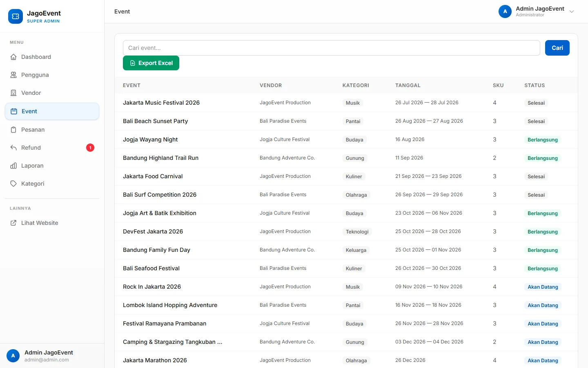
Task: Click the Pesanan clipboard icon
Action: coord(13,130)
